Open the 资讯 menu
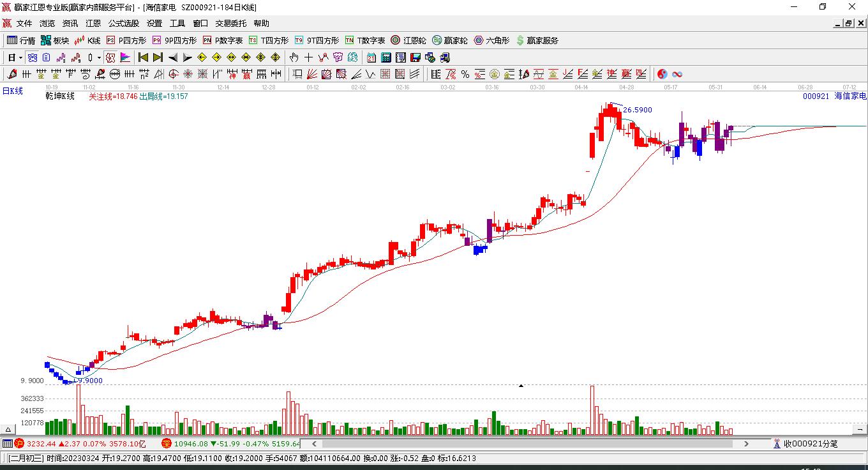The width and height of the screenshot is (868, 470). (x=70, y=24)
